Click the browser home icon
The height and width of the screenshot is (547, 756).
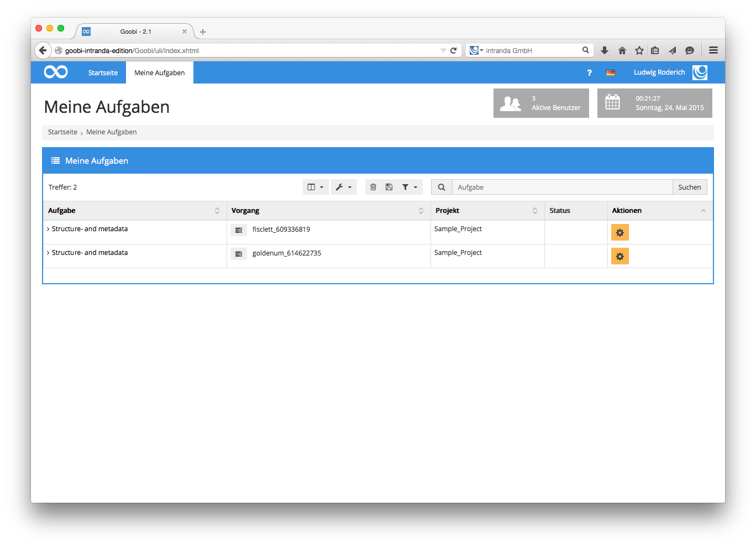[622, 50]
